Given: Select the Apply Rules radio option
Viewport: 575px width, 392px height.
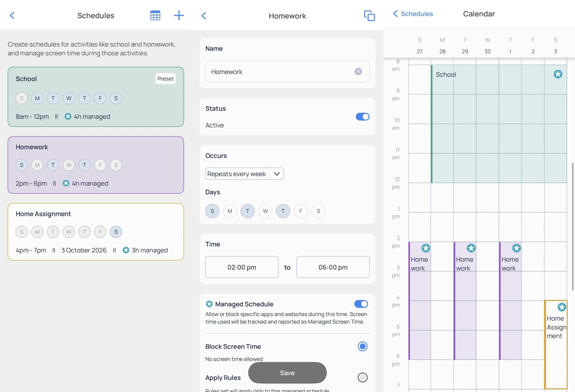Looking at the screenshot, I should [x=362, y=377].
